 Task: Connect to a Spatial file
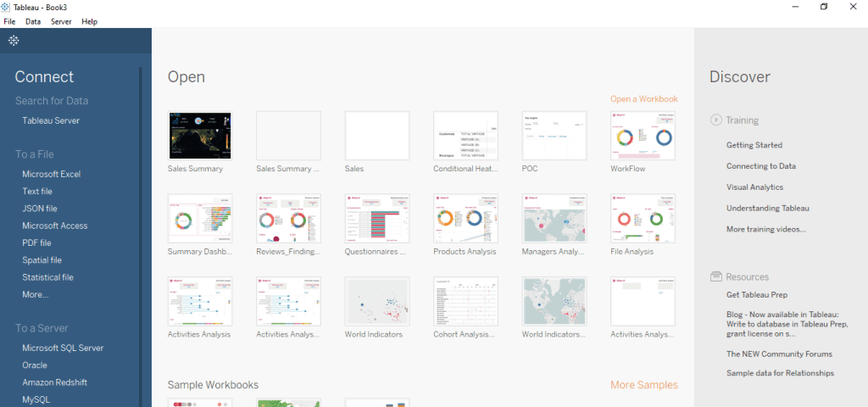42,259
